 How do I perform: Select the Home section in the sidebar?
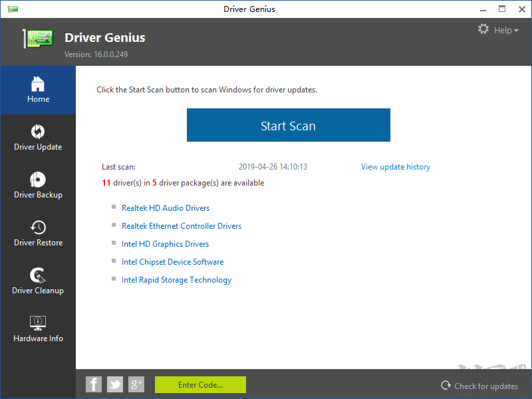38,90
